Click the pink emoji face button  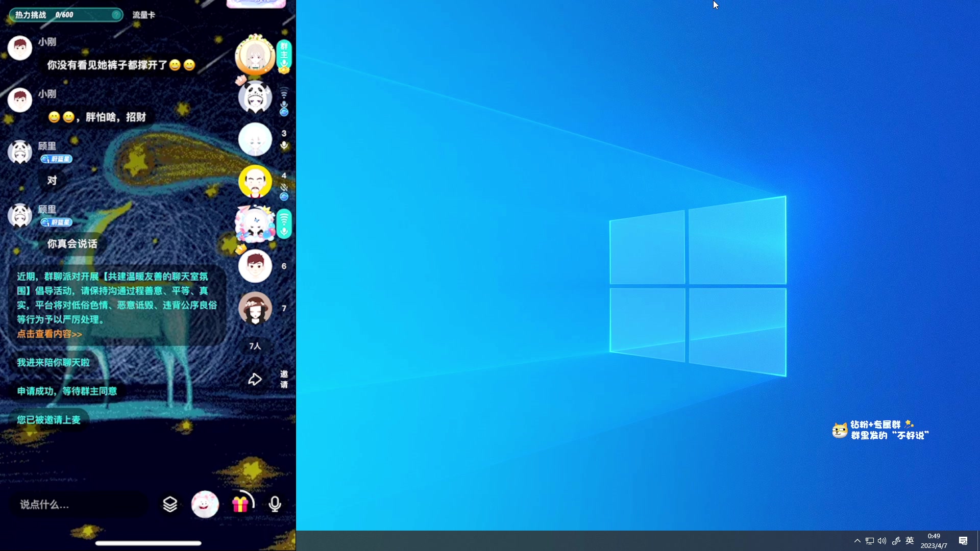[x=205, y=504]
